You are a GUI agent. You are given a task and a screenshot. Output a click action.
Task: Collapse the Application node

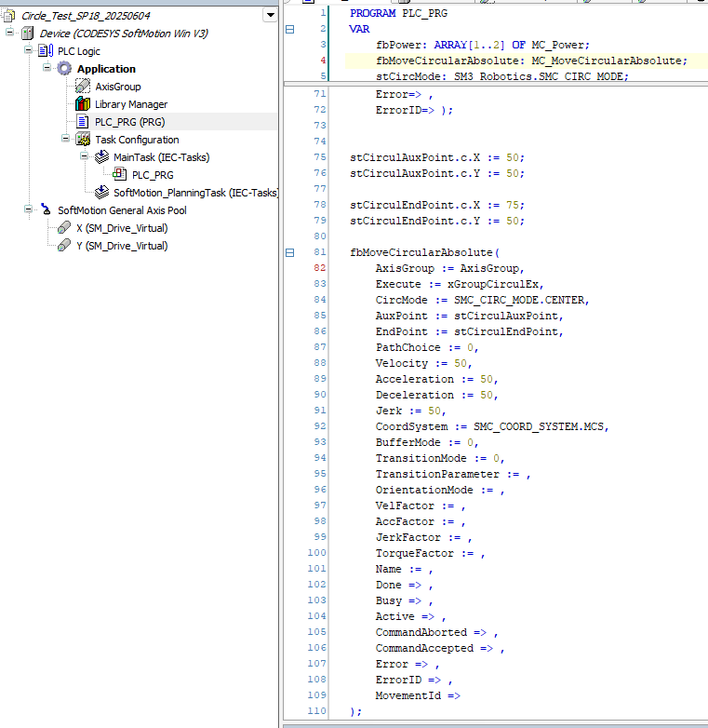point(47,68)
